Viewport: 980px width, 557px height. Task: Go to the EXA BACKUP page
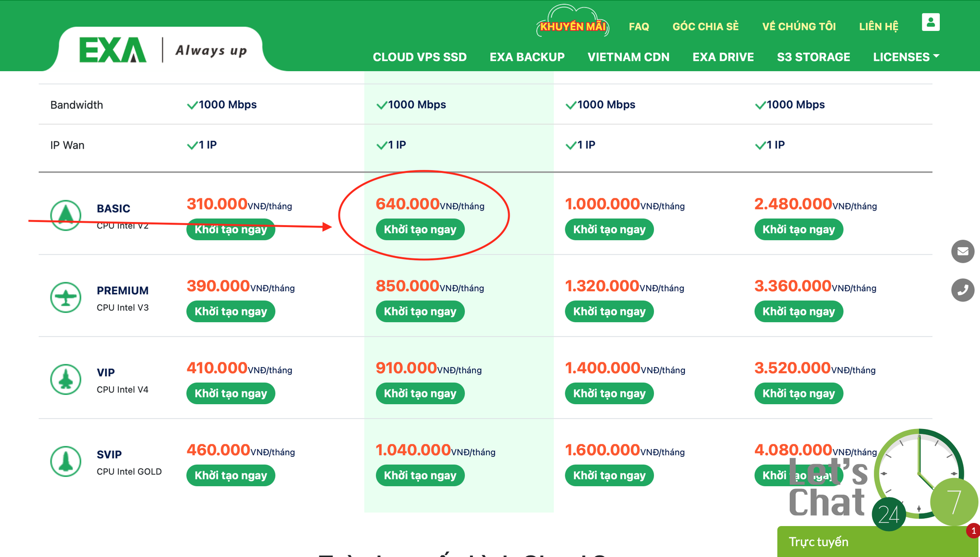pos(527,57)
